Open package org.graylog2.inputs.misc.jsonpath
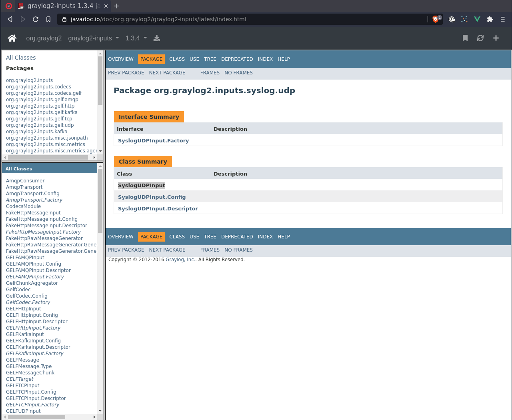 (x=47, y=138)
